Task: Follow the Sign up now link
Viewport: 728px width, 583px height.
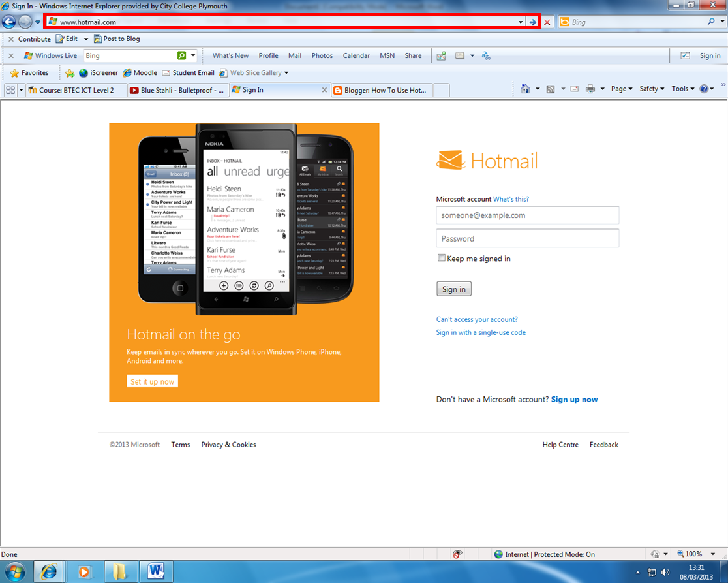Action: [574, 399]
